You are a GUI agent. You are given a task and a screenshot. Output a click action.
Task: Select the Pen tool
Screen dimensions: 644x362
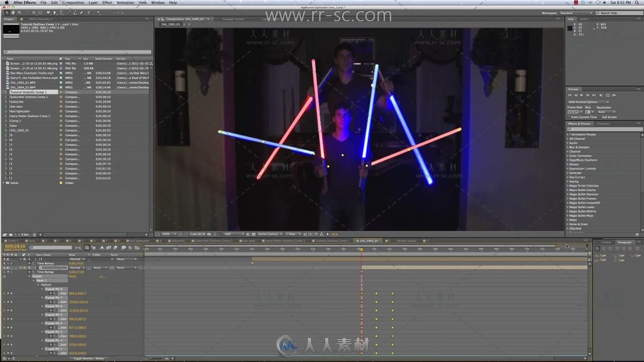coord(54,13)
